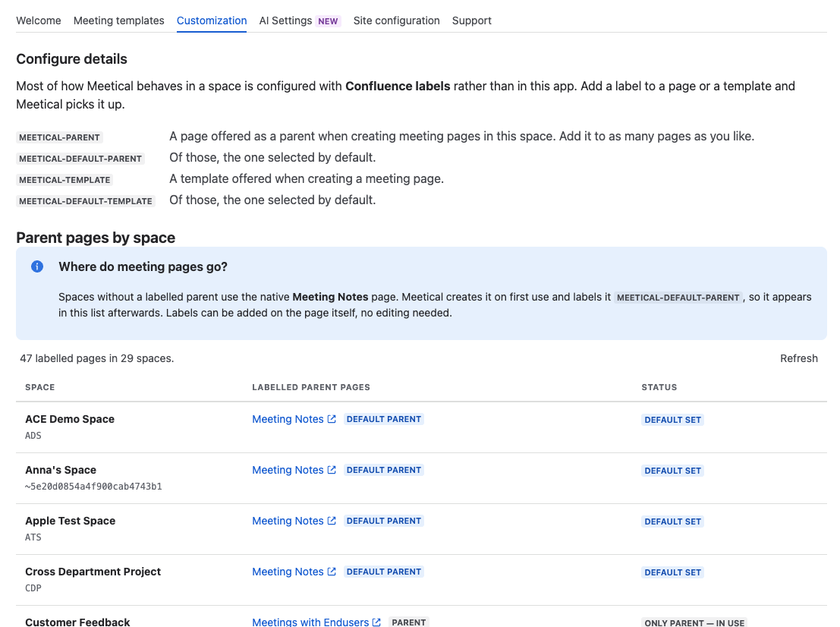
Task: Open the Welcome tab
Action: tap(39, 20)
